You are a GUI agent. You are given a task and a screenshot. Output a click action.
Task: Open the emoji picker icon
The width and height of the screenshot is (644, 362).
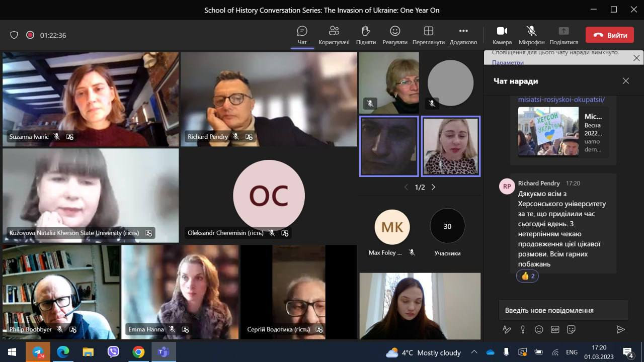tap(539, 329)
